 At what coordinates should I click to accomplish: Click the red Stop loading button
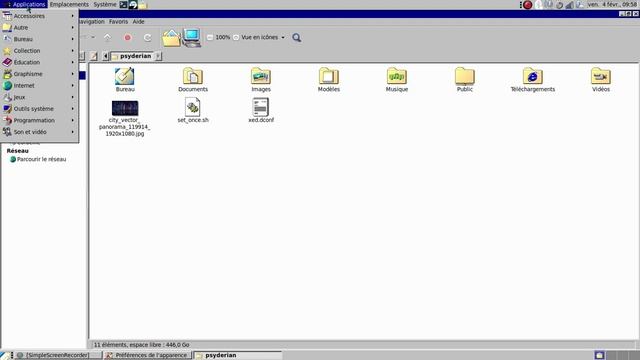pyautogui.click(x=128, y=38)
